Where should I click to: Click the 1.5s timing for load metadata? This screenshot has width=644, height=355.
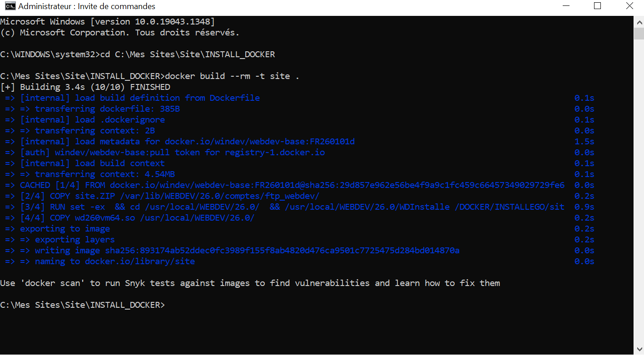pos(584,142)
